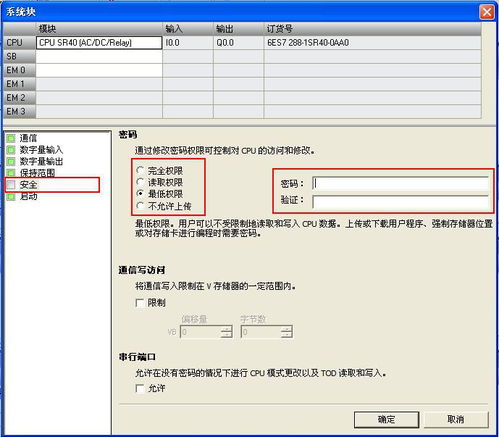The height and width of the screenshot is (437, 499).
Task: Click the green icon beside 数字量输入
Action: point(11,150)
